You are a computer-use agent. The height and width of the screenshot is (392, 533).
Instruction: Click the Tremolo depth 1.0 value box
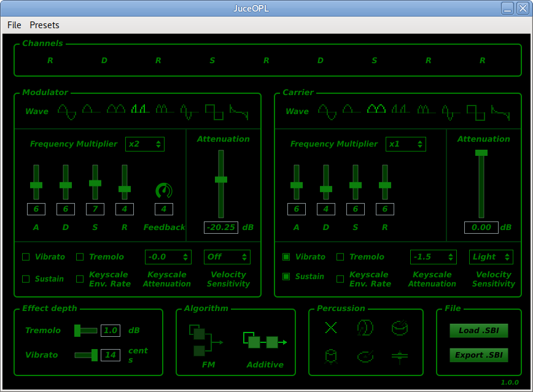[x=111, y=331]
